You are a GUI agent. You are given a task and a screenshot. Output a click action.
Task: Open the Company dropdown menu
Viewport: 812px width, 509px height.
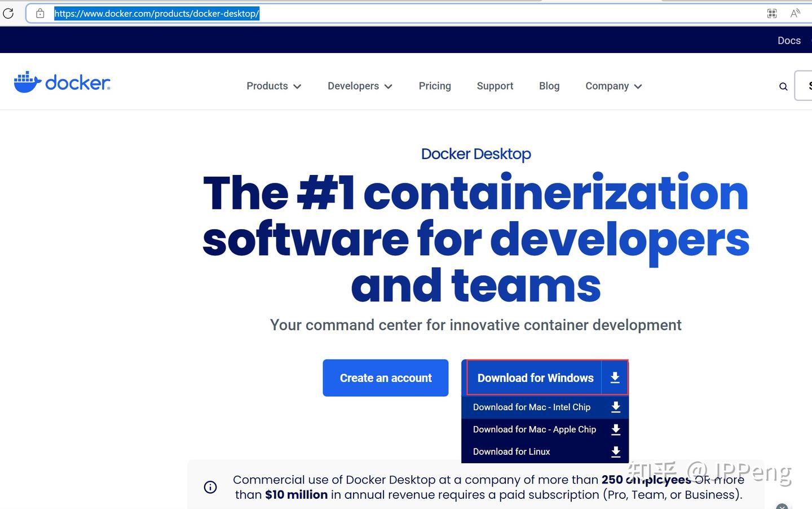pyautogui.click(x=614, y=86)
